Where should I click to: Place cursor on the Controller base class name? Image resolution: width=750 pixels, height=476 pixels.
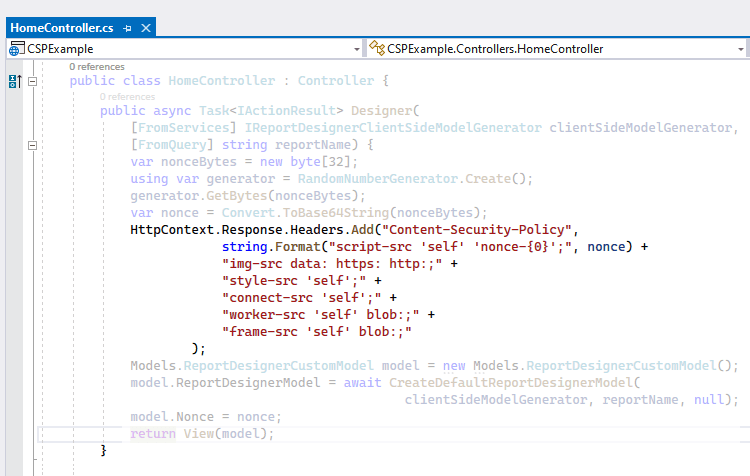(x=335, y=80)
